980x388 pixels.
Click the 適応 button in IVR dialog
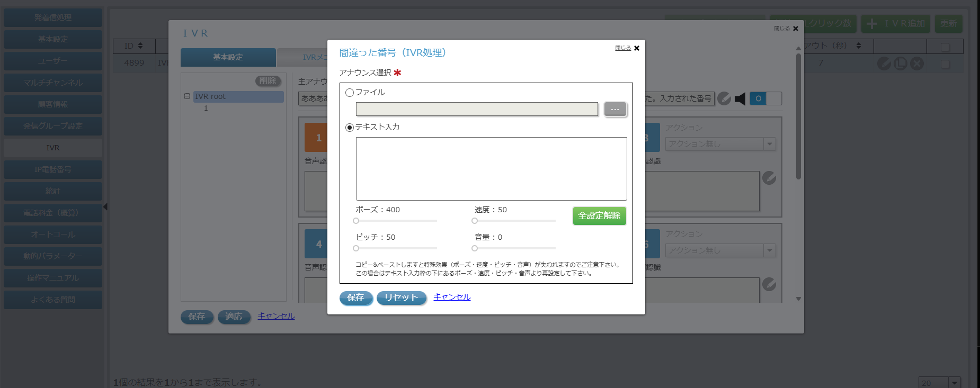click(x=234, y=317)
